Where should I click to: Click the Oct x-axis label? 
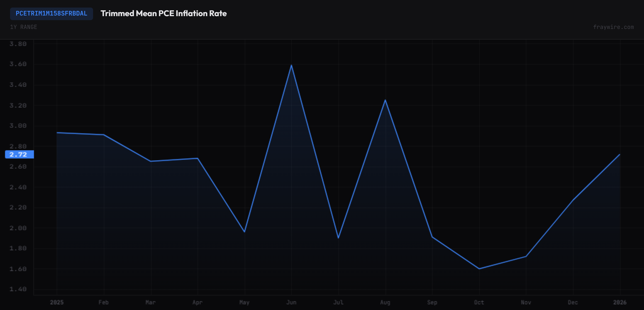tap(479, 302)
